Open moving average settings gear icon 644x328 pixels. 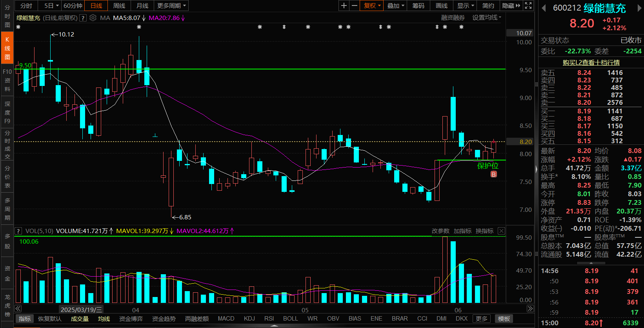pyautogui.click(x=93, y=18)
